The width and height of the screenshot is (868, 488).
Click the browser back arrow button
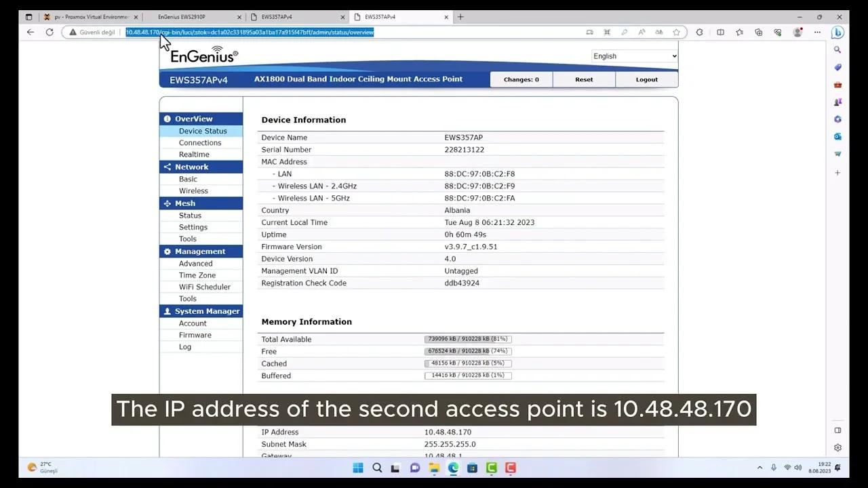pyautogui.click(x=31, y=32)
